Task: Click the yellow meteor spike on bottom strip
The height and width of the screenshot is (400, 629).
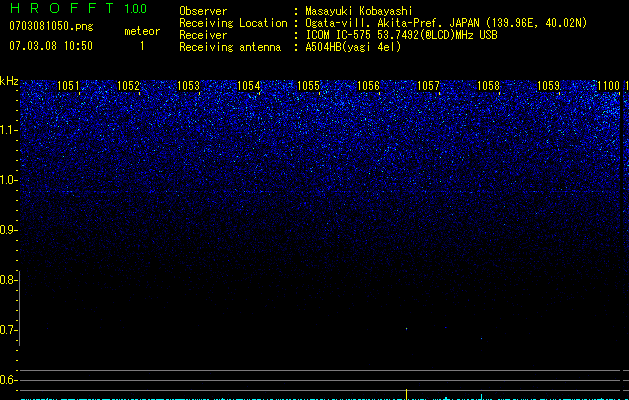Action: click(406, 394)
